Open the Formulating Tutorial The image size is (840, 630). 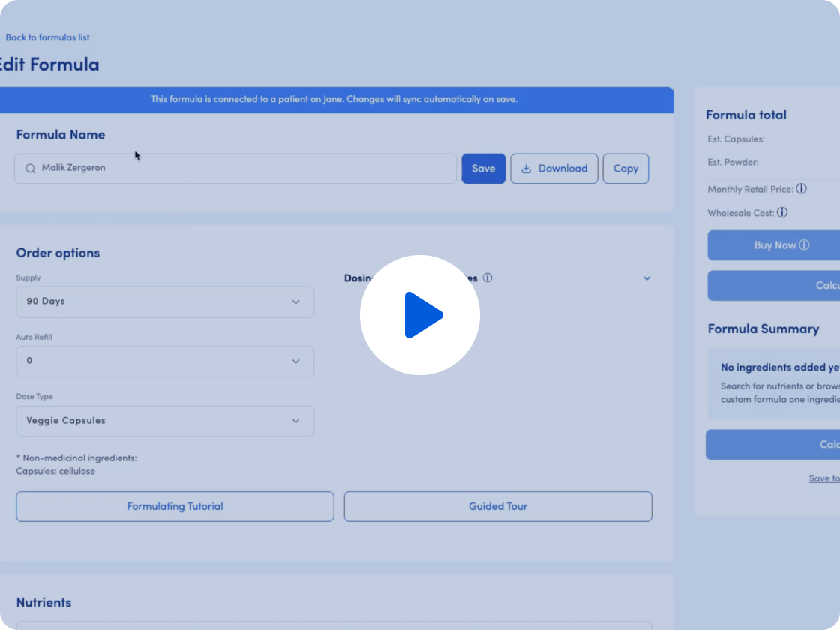175,506
